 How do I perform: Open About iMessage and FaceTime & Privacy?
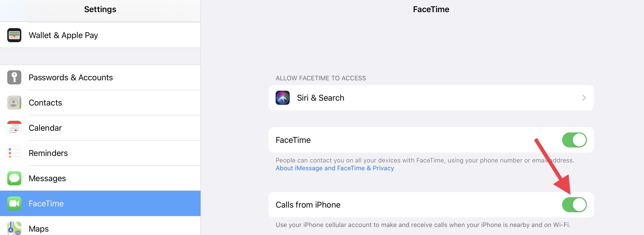335,168
